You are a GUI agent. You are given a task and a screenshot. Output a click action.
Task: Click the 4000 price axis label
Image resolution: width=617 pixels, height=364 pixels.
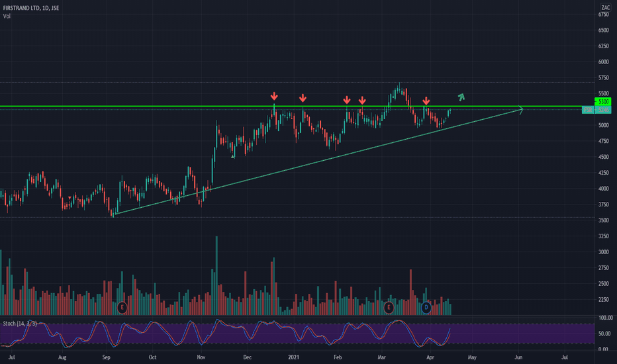[x=603, y=189]
